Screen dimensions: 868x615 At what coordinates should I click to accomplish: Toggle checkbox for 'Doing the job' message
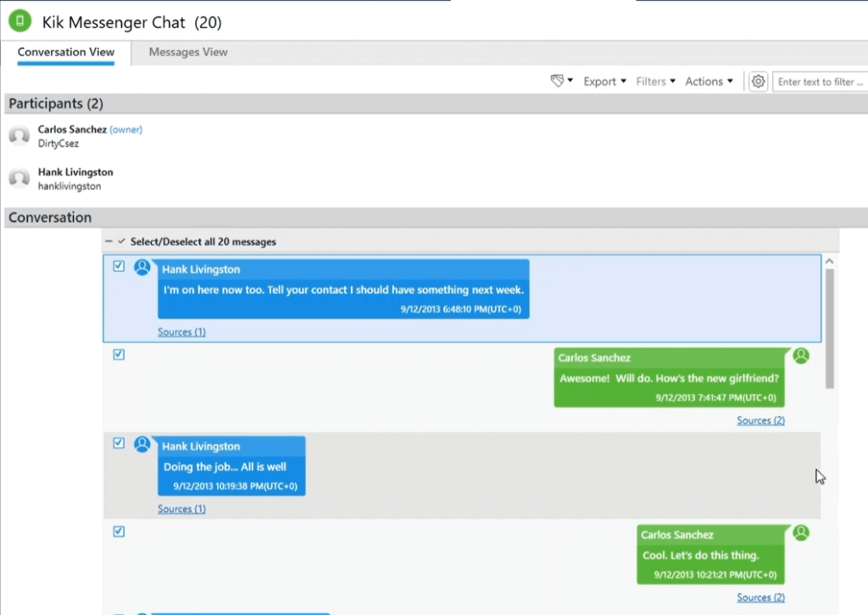[119, 443]
